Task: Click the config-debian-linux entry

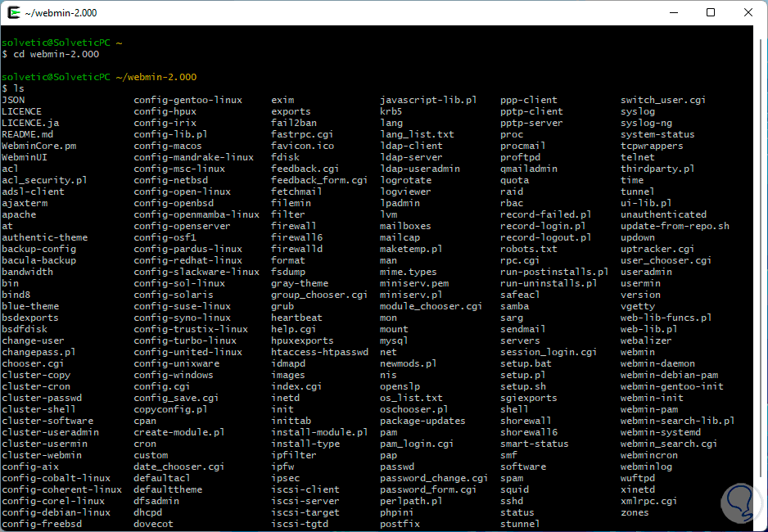Action: [56, 512]
